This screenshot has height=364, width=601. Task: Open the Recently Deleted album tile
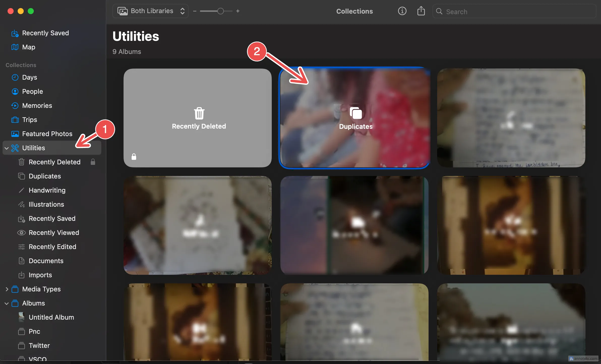pyautogui.click(x=198, y=118)
